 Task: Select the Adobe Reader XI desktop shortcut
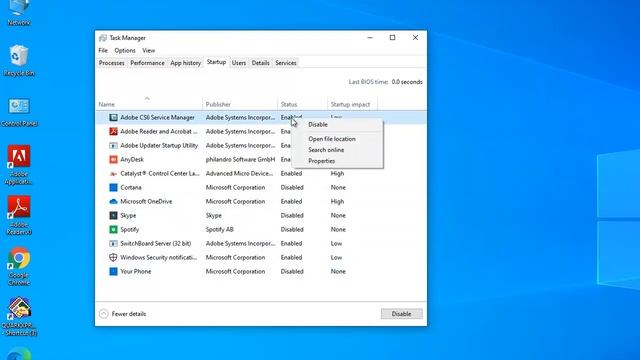(19, 216)
